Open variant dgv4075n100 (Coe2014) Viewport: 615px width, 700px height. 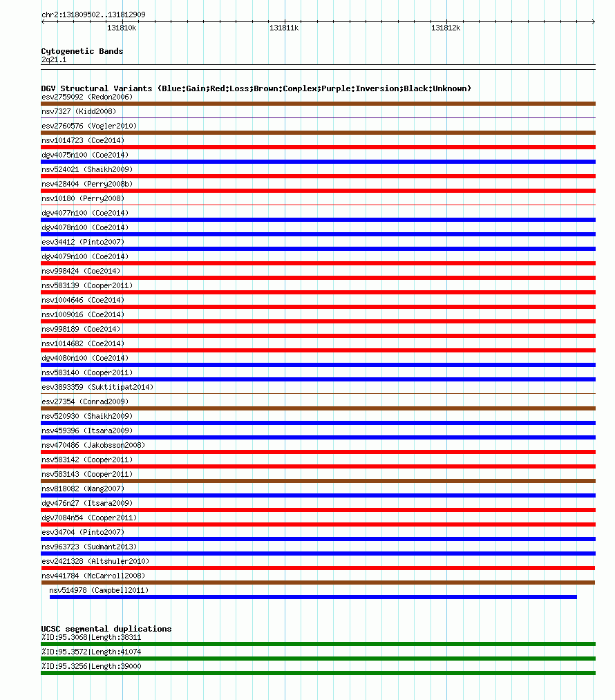point(85,155)
